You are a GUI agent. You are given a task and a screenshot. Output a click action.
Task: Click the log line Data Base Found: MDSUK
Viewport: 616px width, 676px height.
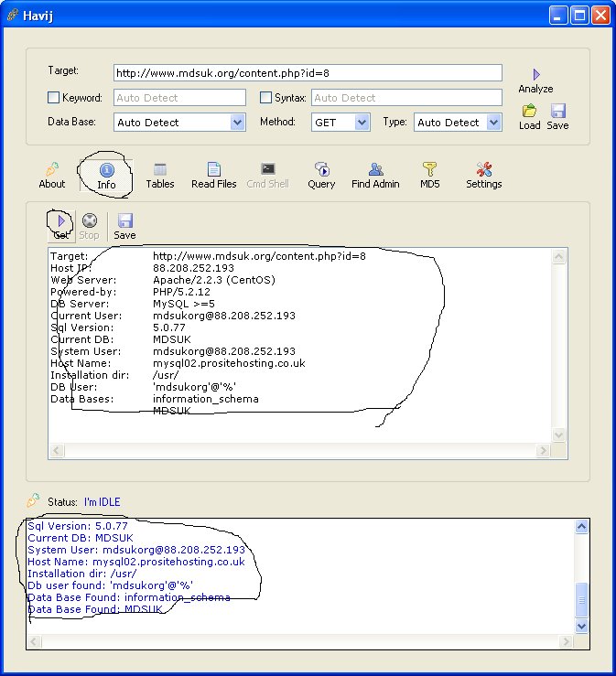pyautogui.click(x=95, y=609)
